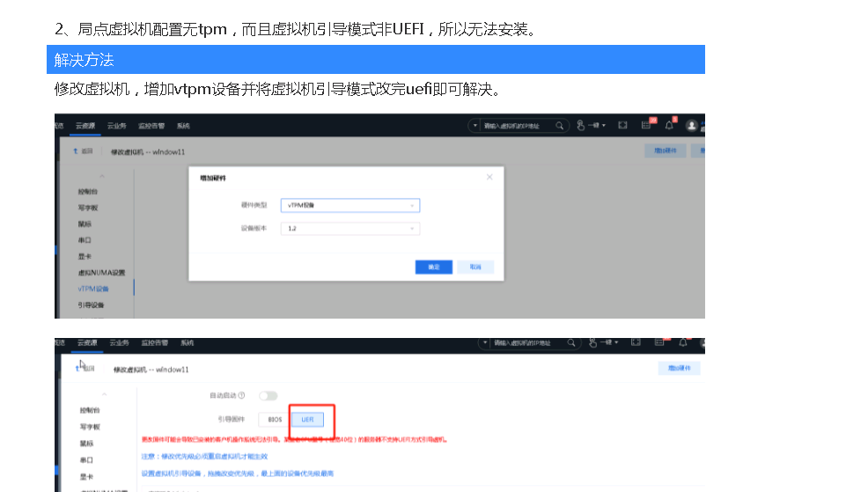The height and width of the screenshot is (492, 868).
Task: Click the user avatar icon in the vTPM dialog screenshot
Action: (x=691, y=126)
